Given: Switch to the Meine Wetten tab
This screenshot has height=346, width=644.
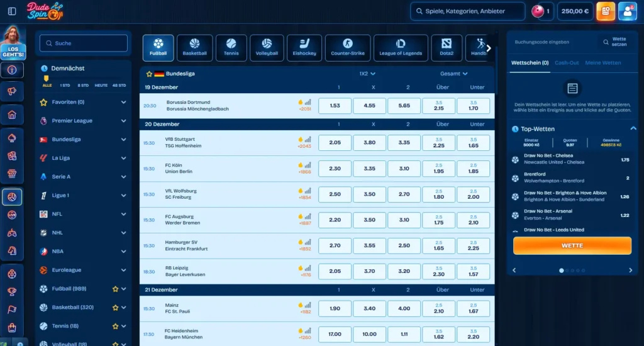Looking at the screenshot, I should 603,63.
